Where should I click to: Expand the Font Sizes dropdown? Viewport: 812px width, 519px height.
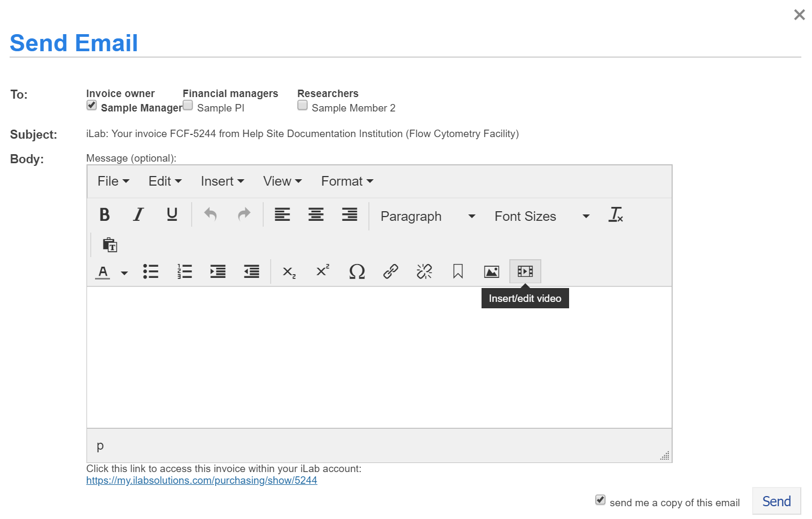(541, 216)
